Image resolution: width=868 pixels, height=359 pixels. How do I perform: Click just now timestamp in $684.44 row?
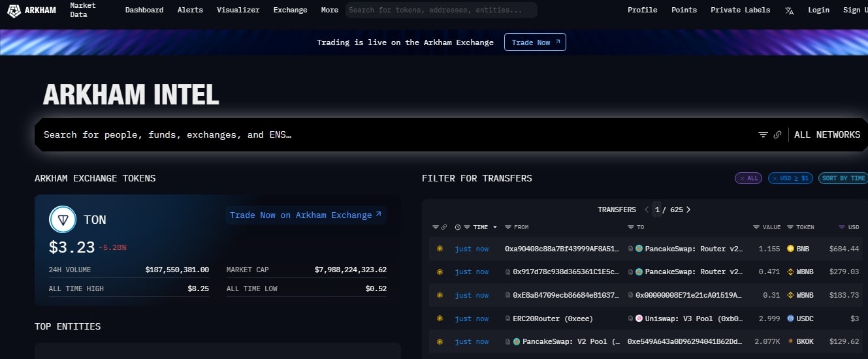coord(472,249)
